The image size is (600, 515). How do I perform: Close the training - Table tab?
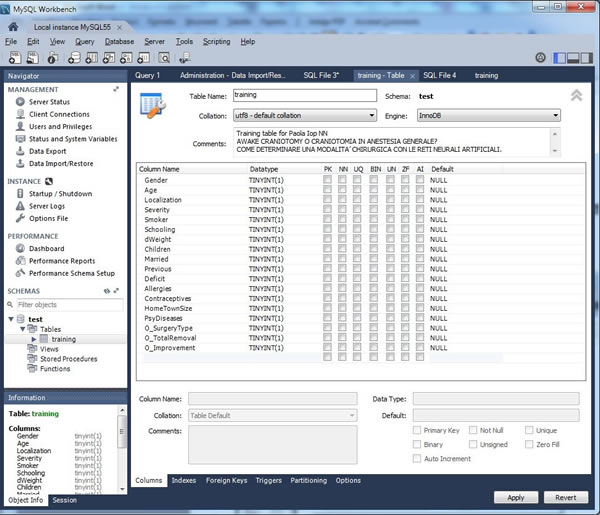[x=412, y=76]
